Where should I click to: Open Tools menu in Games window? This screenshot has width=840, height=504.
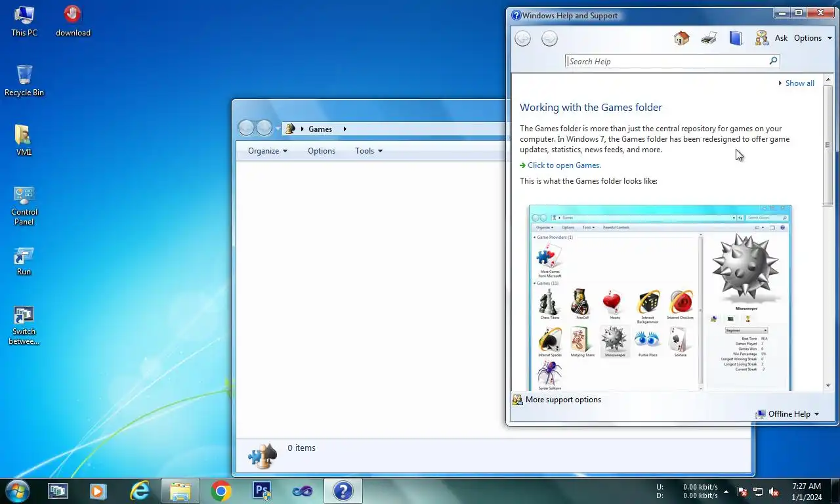click(x=369, y=151)
